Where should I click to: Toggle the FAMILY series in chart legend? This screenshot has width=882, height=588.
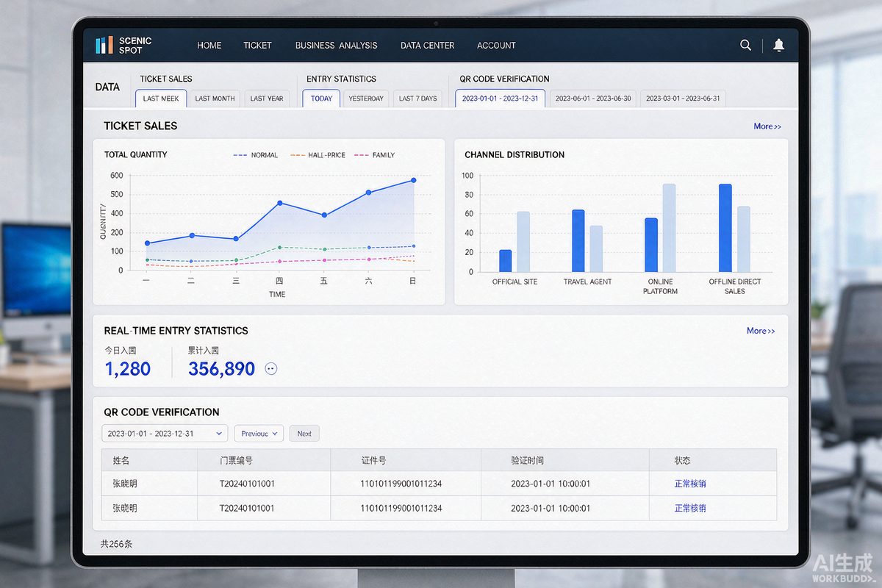[375, 155]
